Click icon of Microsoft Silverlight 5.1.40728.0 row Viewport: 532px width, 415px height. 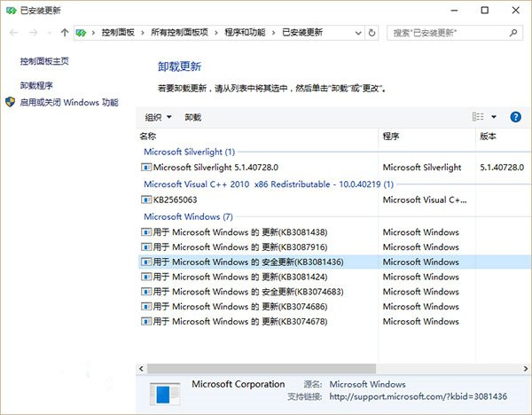pos(146,168)
